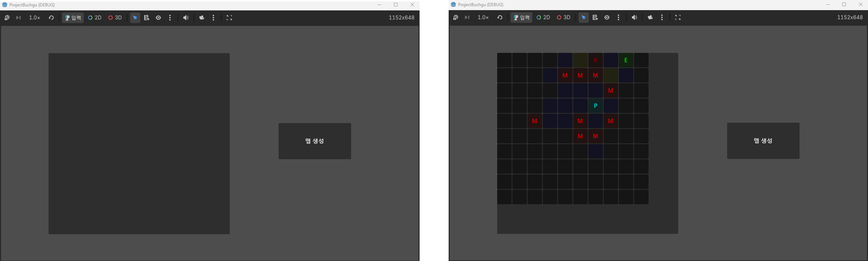This screenshot has height=261, width=868.
Task: Toggle eye visibility icon in right window
Action: (x=607, y=17)
